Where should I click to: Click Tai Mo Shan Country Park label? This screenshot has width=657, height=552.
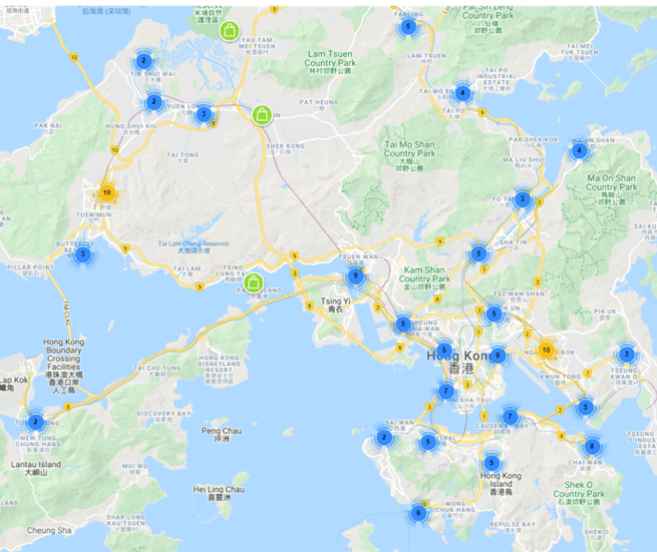coord(410,156)
